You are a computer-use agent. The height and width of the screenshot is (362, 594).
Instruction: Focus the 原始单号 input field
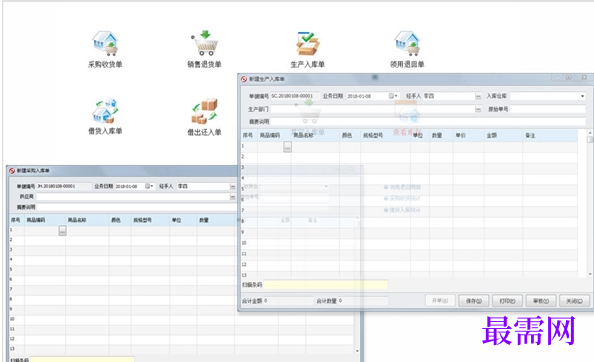pos(548,109)
